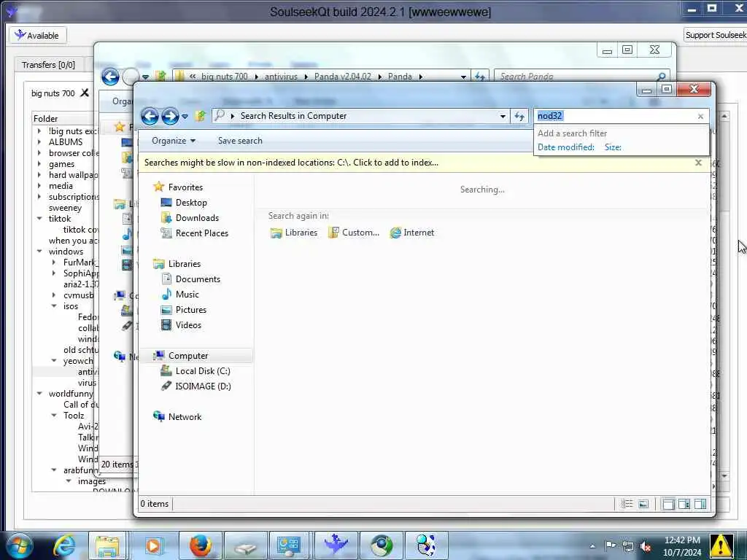The width and height of the screenshot is (747, 560).
Task: Go forward in Search Results window
Action: pyautogui.click(x=169, y=116)
